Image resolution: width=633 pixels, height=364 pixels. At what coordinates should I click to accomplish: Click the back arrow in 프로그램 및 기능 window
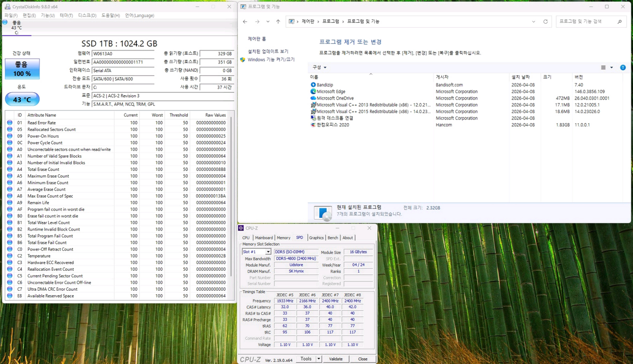click(245, 22)
